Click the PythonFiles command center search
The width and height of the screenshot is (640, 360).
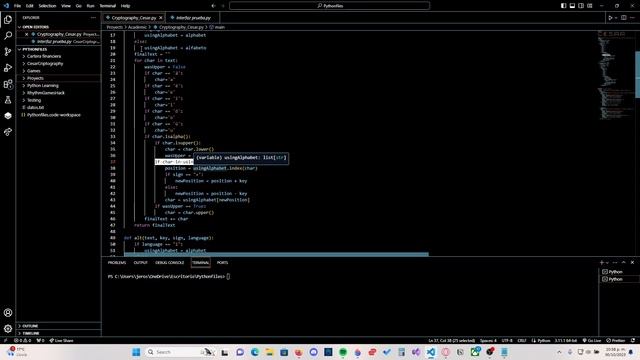329,6
